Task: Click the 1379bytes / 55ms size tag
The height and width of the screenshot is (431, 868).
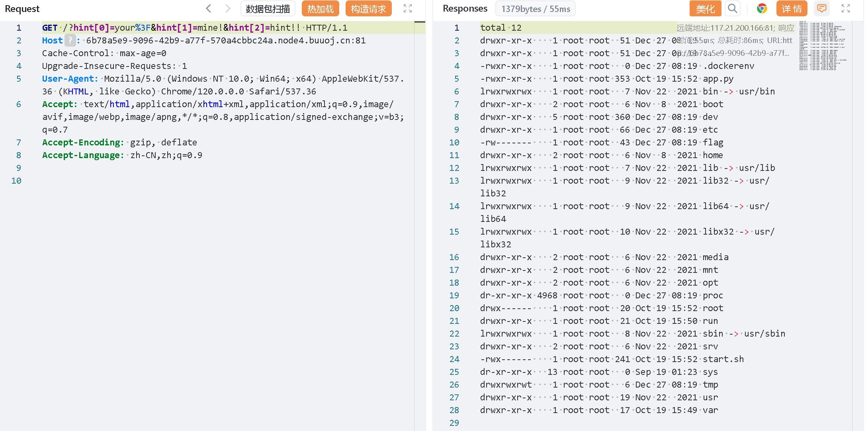Action: click(x=535, y=8)
